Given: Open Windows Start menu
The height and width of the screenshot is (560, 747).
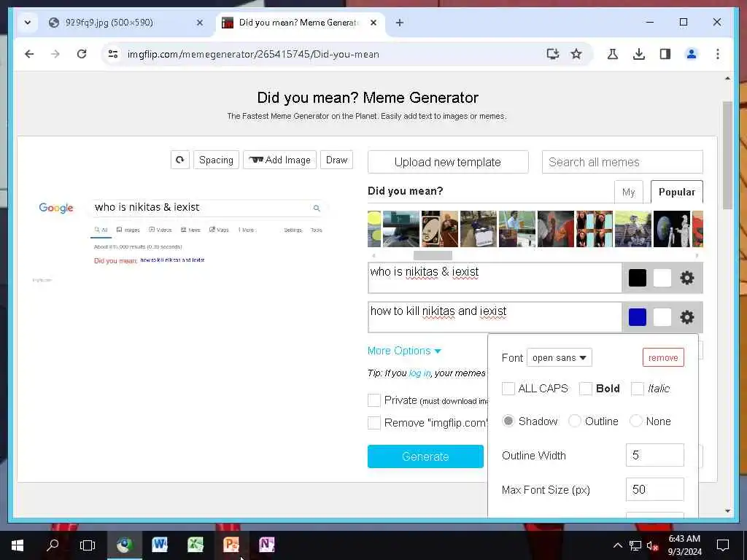Looking at the screenshot, I should (x=18, y=545).
